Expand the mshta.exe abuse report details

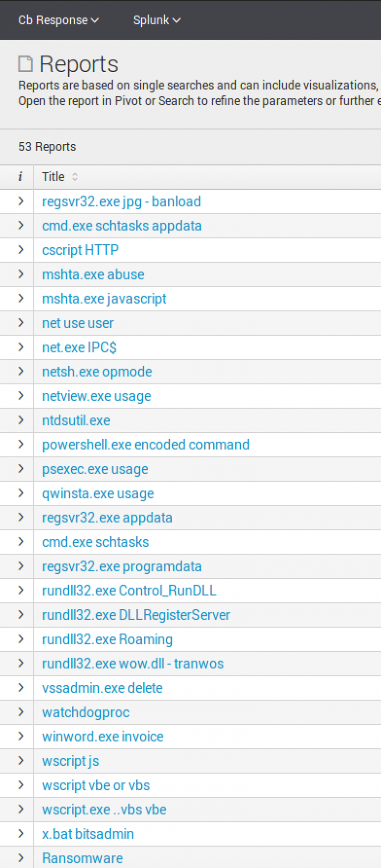(x=21, y=274)
